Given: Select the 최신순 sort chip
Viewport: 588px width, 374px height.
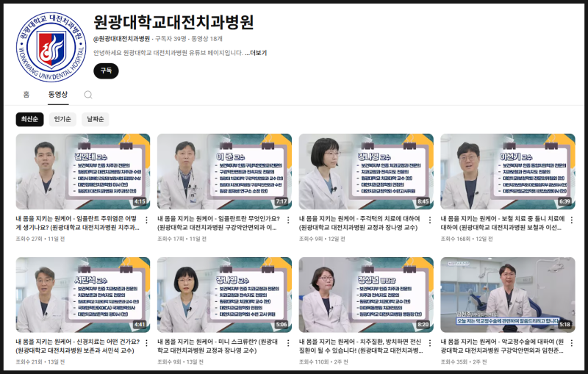Looking at the screenshot, I should [x=29, y=119].
